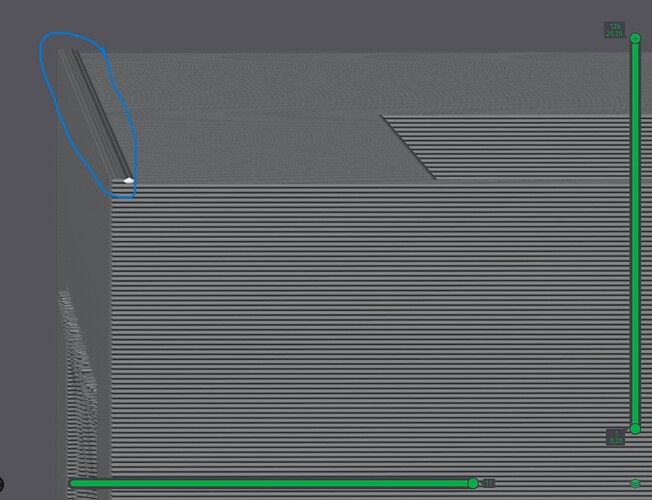Click the move count label showing 11
The width and height of the screenshot is (652, 500).
[489, 483]
